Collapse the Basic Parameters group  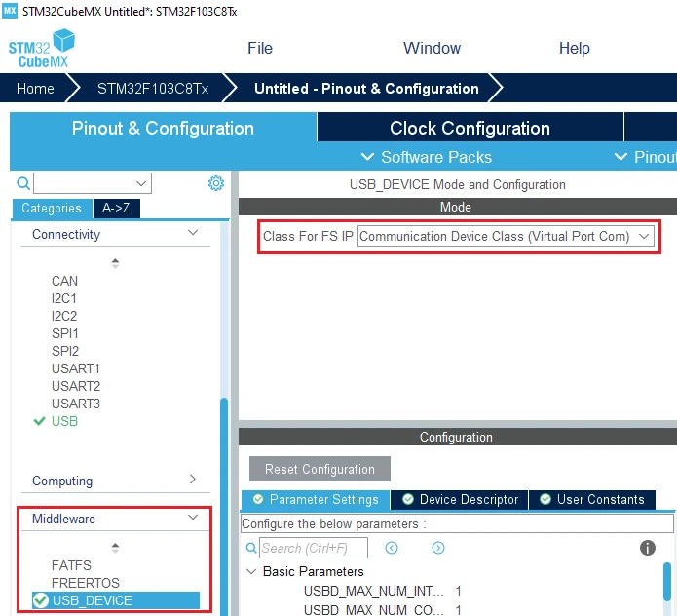coord(251,571)
